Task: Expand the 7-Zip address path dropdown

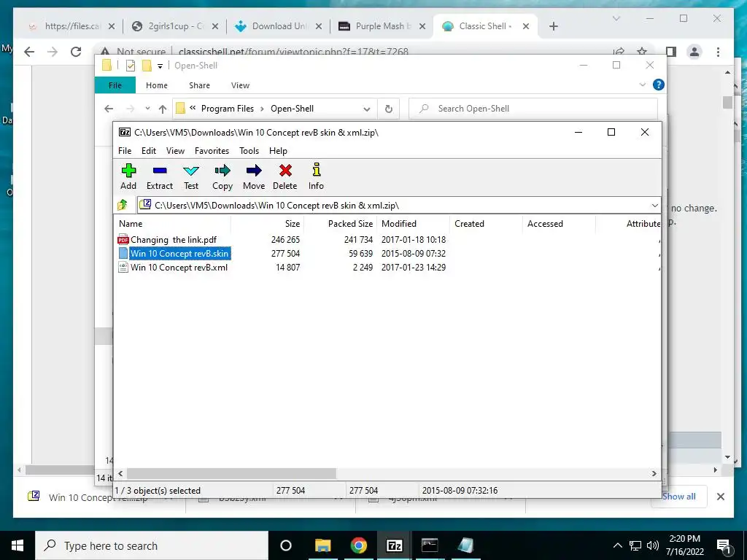Action: (x=654, y=205)
